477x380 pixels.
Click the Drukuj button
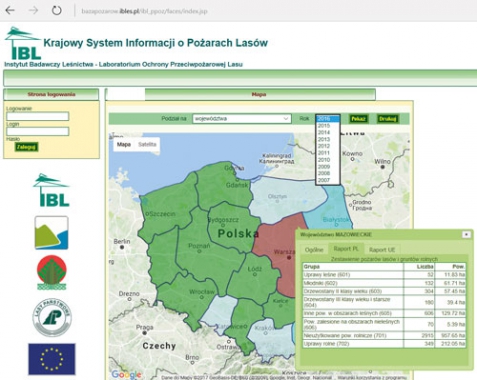(x=387, y=119)
